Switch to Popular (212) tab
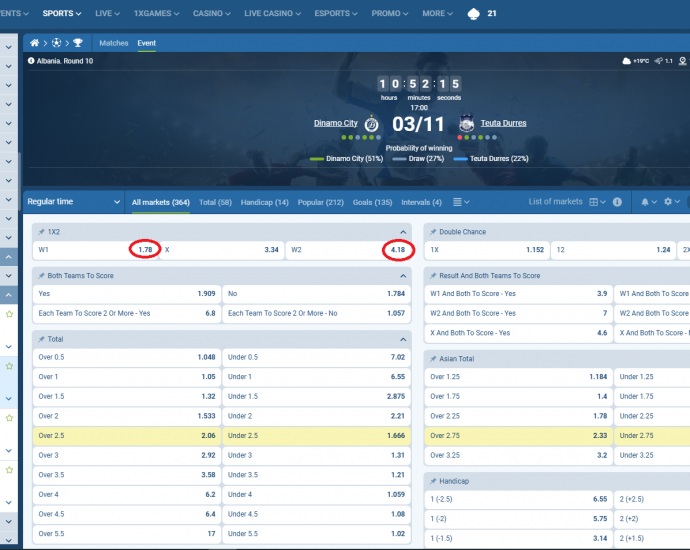Image resolution: width=690 pixels, height=550 pixels. (320, 202)
